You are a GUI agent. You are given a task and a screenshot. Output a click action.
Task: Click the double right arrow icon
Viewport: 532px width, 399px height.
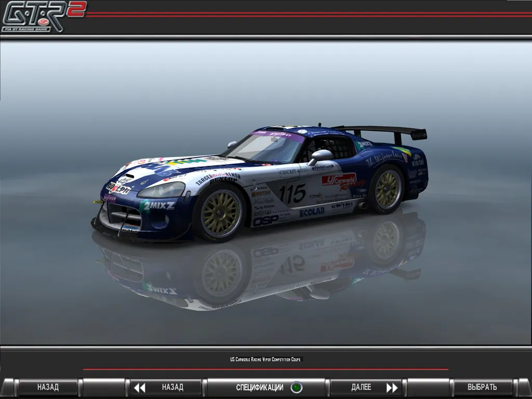pos(392,388)
